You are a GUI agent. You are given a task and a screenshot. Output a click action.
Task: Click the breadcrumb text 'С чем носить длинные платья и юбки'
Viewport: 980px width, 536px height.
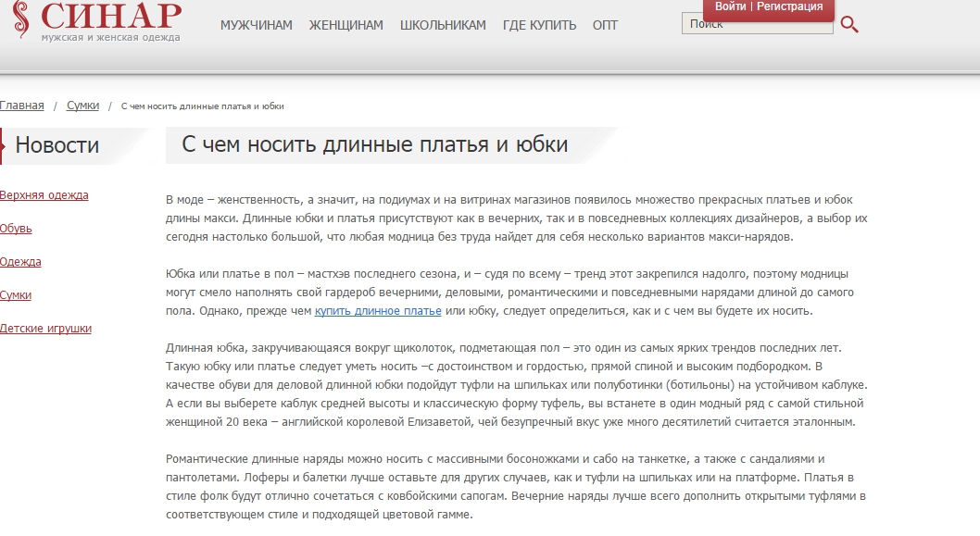click(x=202, y=106)
